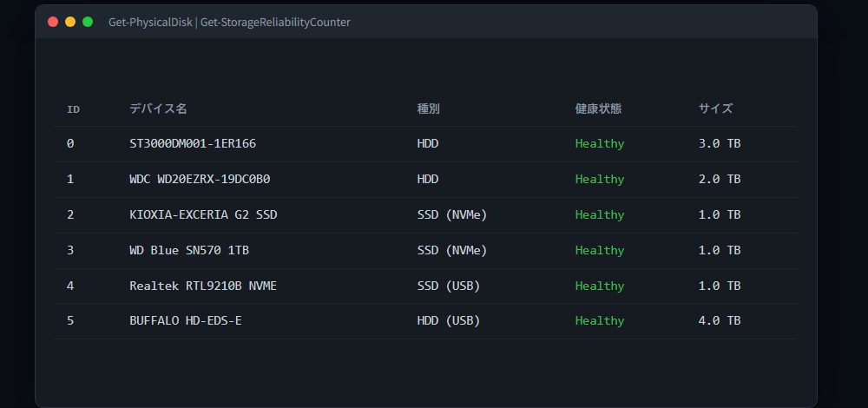The image size is (868, 408).
Task: Click the SSD (USB) type cell
Action: 449,286
